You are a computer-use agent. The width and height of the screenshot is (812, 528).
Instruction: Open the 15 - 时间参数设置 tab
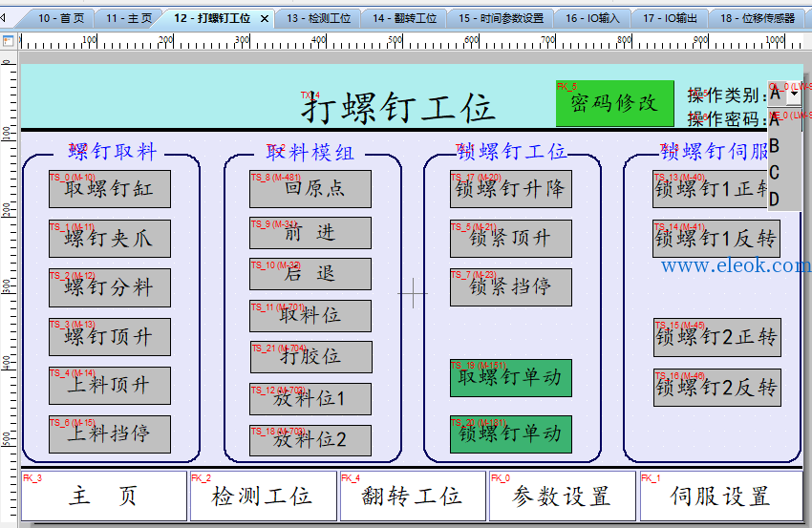tap(501, 19)
